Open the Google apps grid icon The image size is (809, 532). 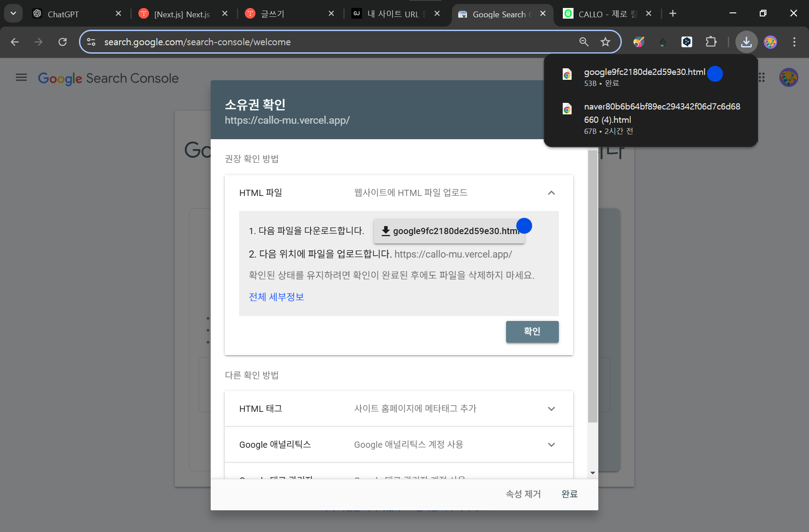pos(762,78)
